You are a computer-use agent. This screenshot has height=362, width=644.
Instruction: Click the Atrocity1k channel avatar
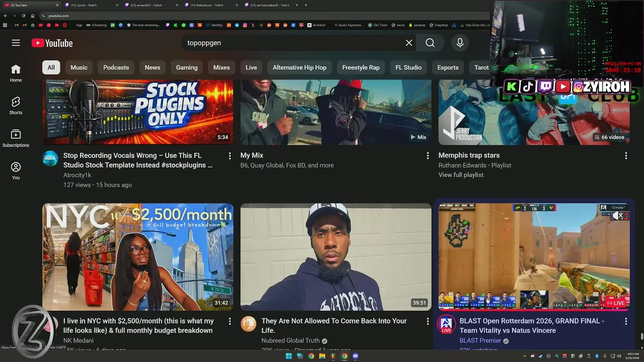pos(50,158)
